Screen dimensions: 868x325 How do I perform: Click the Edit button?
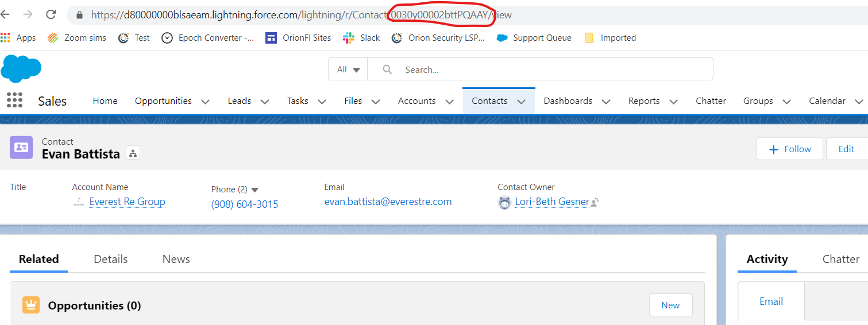pos(846,149)
